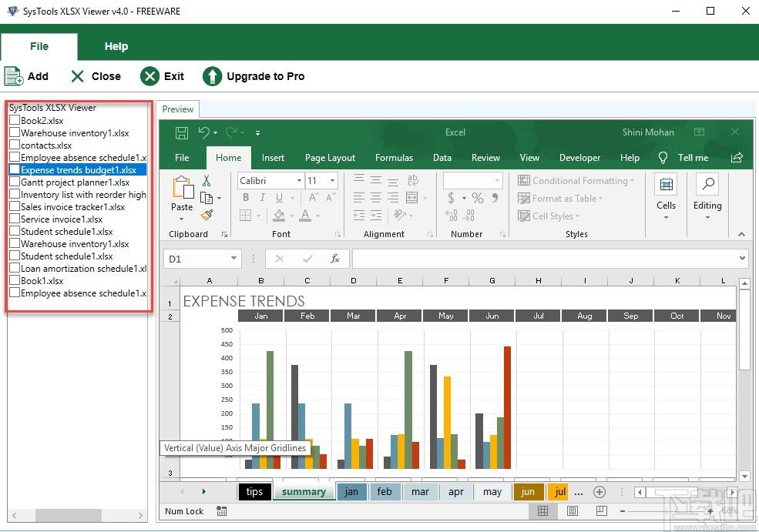This screenshot has height=532, width=759.
Task: Click the Upgrade to Pro arrow icon
Action: click(212, 76)
